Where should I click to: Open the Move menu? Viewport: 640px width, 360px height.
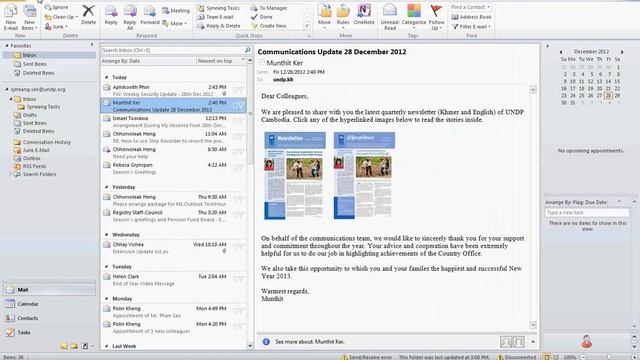tap(324, 16)
